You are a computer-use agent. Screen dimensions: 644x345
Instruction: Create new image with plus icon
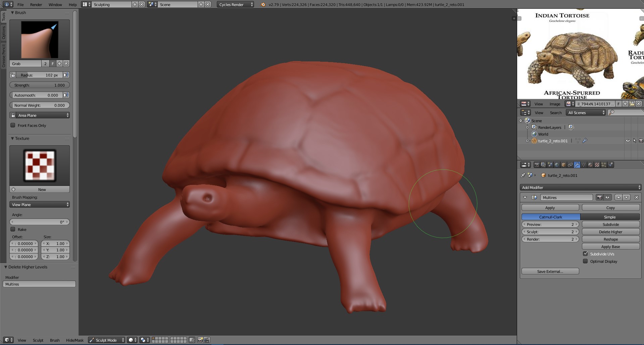pos(625,104)
